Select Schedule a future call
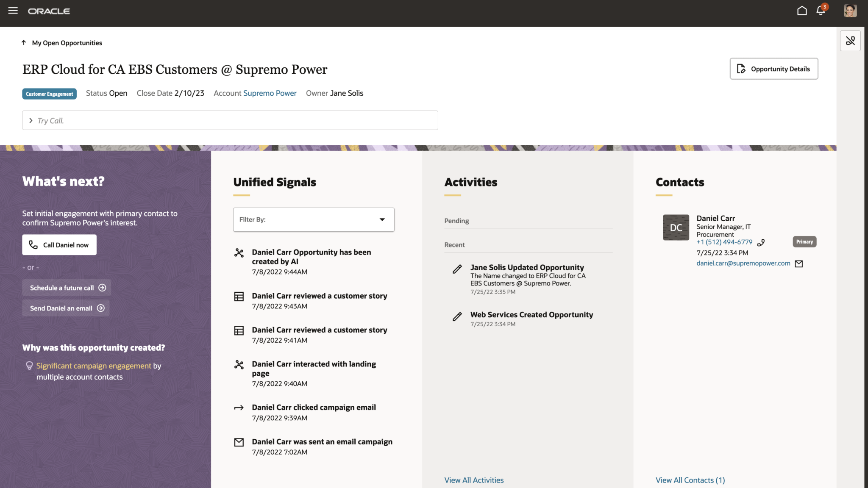 (67, 288)
